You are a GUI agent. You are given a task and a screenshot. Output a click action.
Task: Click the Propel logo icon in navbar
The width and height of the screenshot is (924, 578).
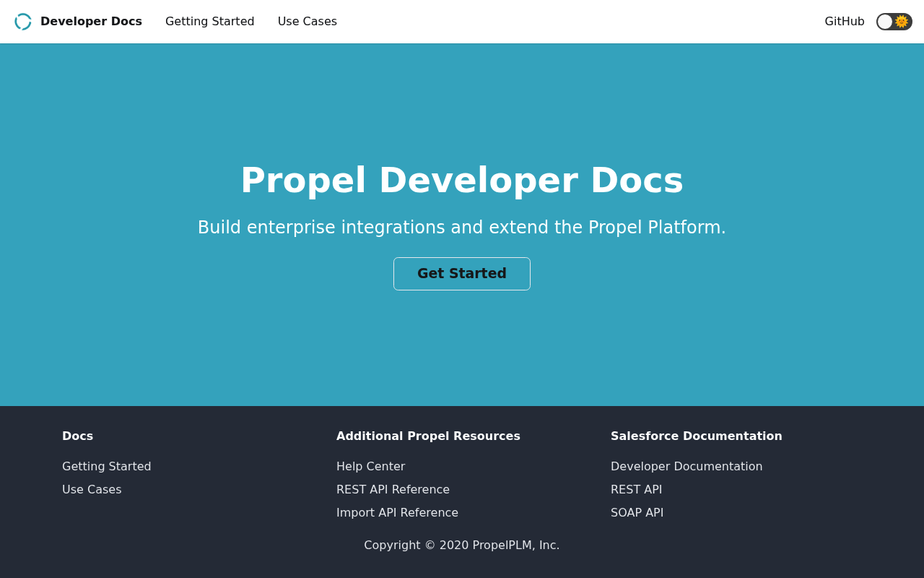23,22
